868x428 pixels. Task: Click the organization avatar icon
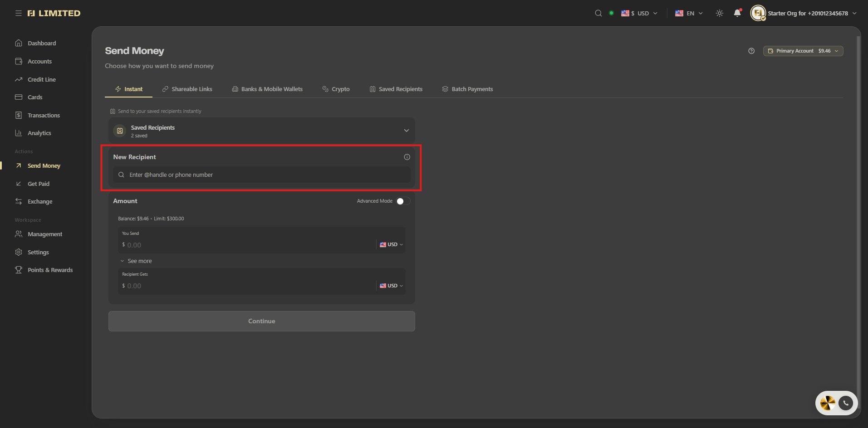click(758, 13)
